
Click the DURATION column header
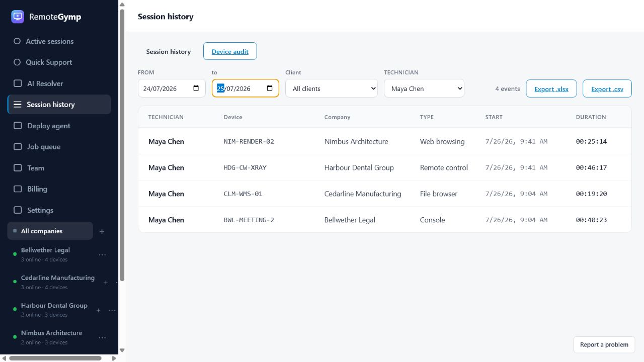pyautogui.click(x=591, y=117)
